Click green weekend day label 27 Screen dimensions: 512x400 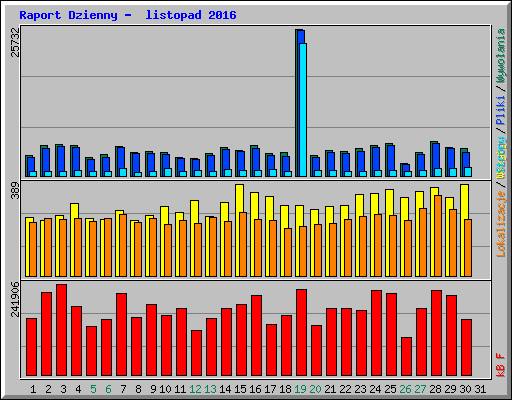(x=420, y=389)
